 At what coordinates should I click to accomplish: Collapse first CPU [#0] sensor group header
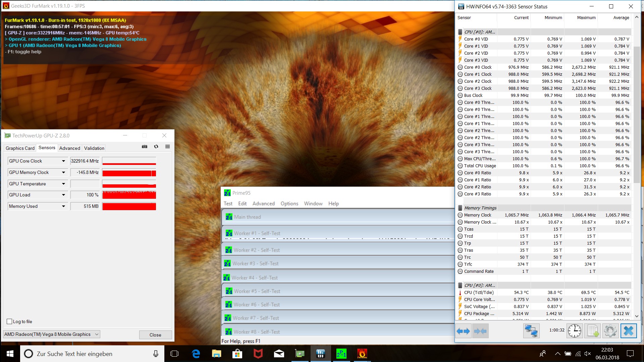coord(460,32)
